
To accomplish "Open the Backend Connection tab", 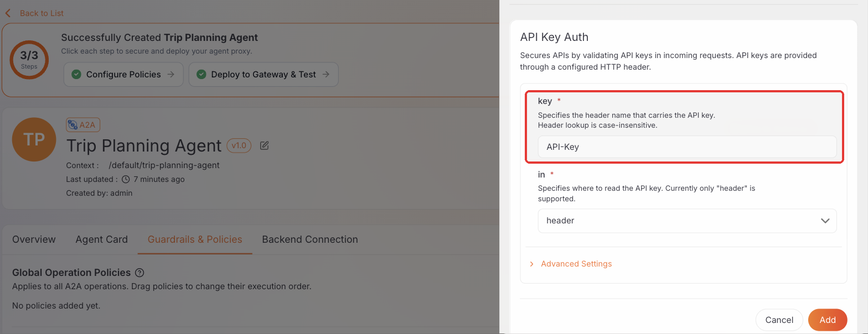I will coord(310,239).
